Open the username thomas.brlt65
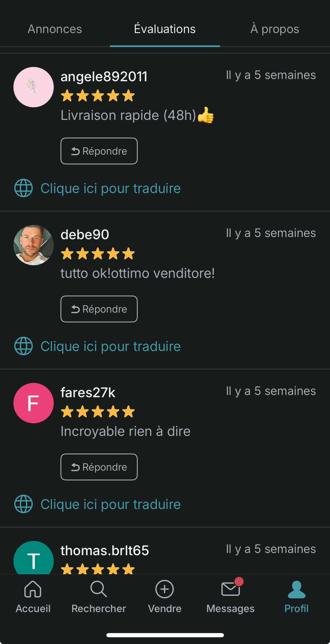Image resolution: width=330 pixels, height=644 pixels. (105, 550)
